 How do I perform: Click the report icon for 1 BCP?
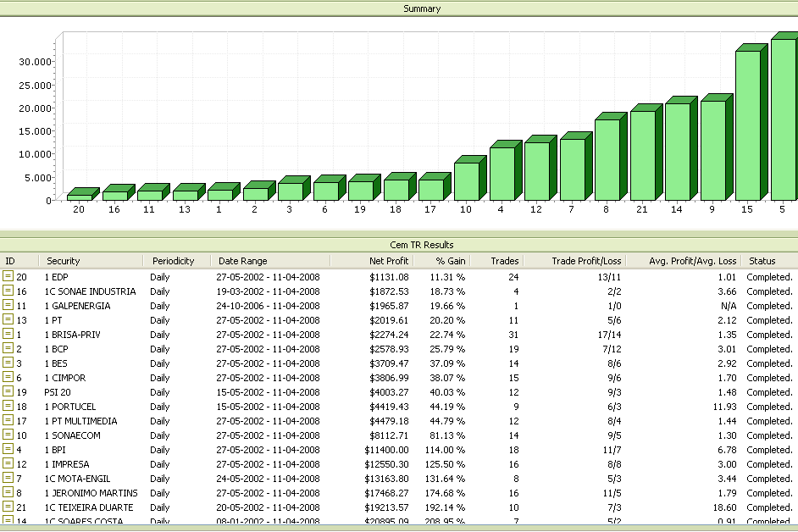click(x=8, y=347)
